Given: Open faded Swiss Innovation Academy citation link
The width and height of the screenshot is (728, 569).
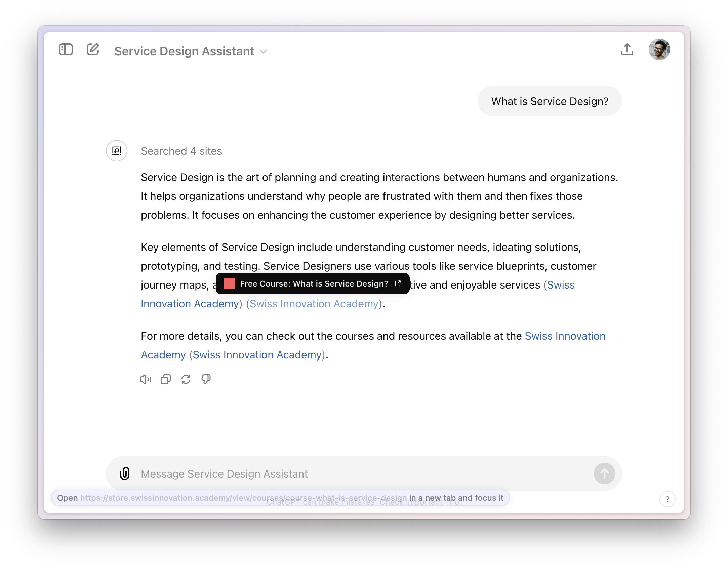Looking at the screenshot, I should [x=314, y=304].
